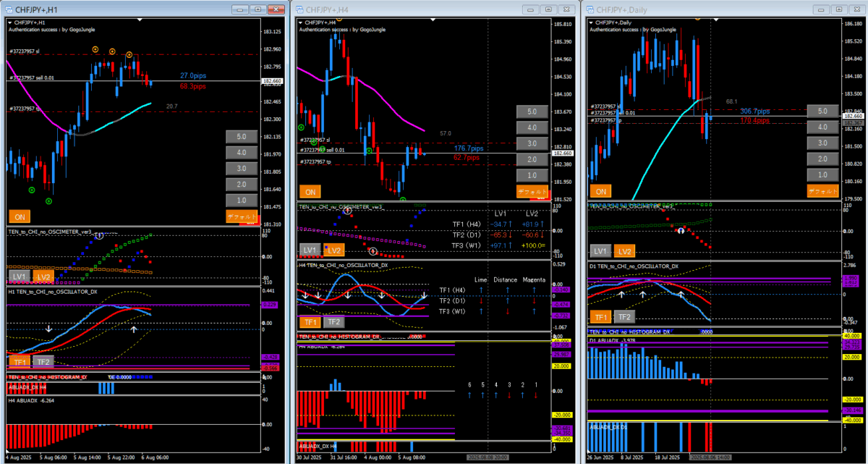Select TF2 in the Daily oscillator panel
Image resolution: width=868 pixels, height=464 pixels.
(x=625, y=316)
